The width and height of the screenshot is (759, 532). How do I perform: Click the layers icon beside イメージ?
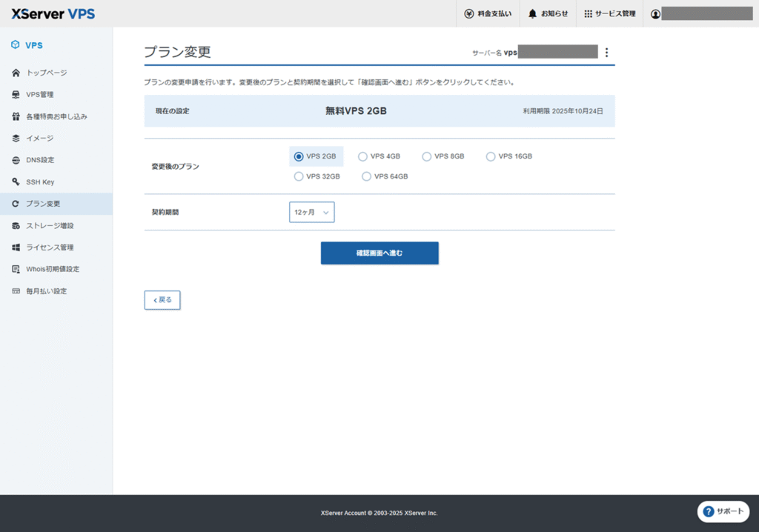(16, 139)
